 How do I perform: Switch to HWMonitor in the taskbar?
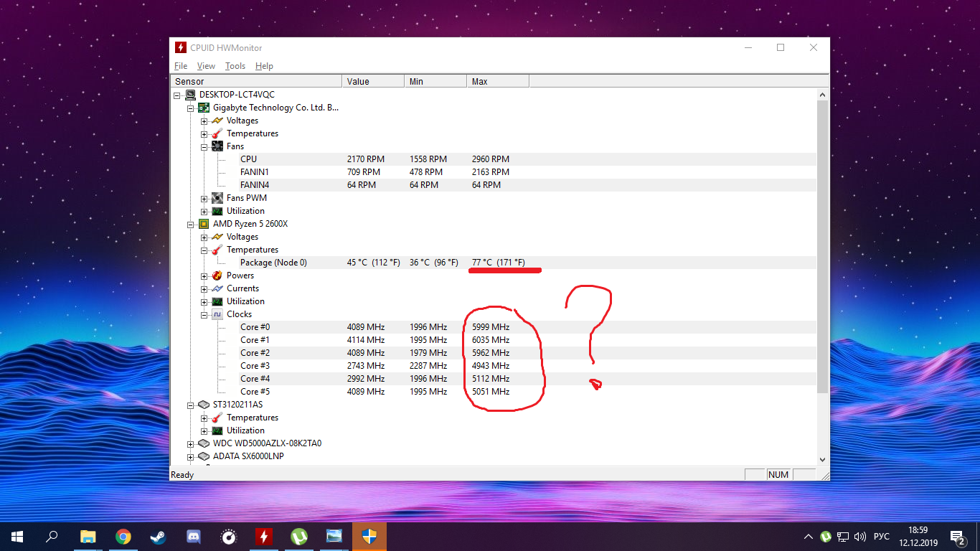tap(264, 537)
